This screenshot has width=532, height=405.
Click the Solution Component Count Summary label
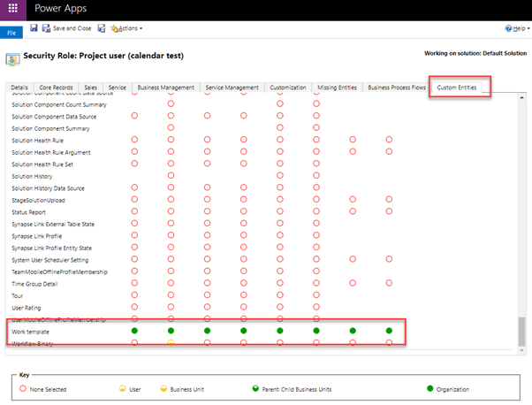click(59, 105)
